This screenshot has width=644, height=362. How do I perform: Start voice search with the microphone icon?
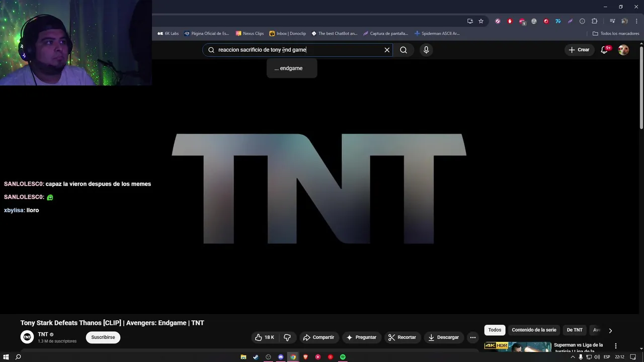[426, 50]
